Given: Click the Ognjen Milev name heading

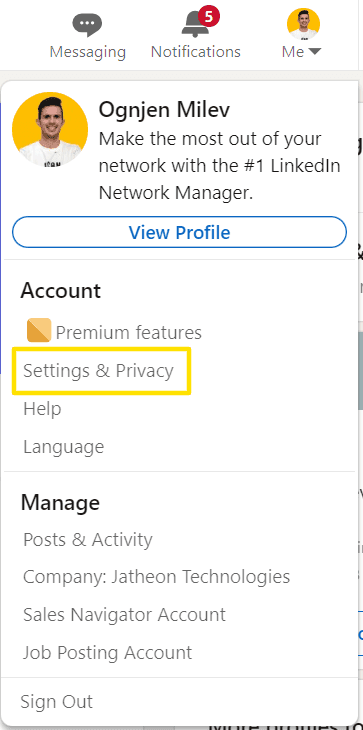Looking at the screenshot, I should (164, 110).
